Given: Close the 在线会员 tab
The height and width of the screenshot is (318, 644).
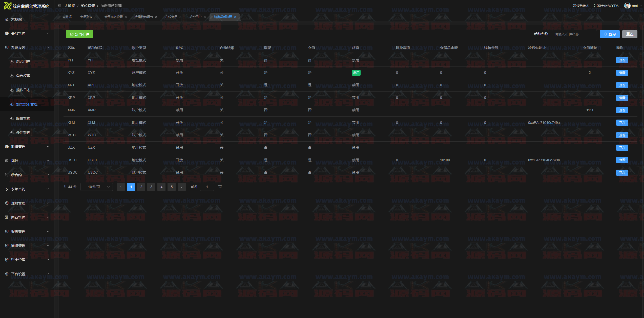Looking at the screenshot, I should coord(180,17).
